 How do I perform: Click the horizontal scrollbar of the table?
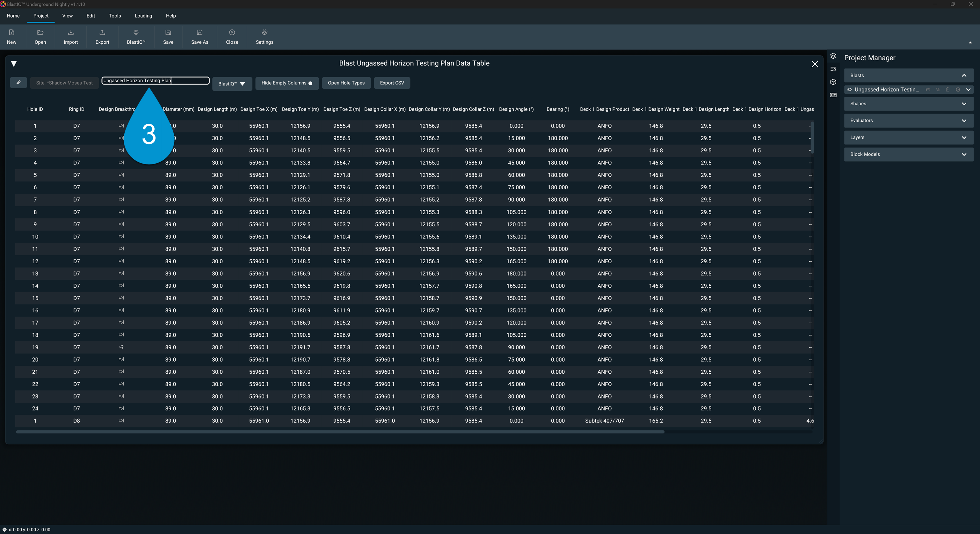coord(340,432)
